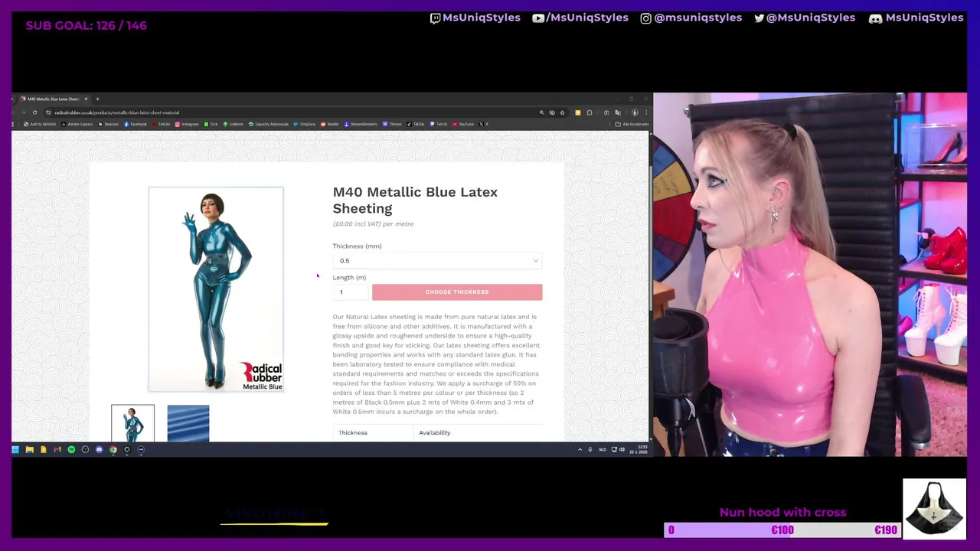This screenshot has height=551, width=980.
Task: Open the Add to Wishlist bookmark
Action: pos(40,124)
